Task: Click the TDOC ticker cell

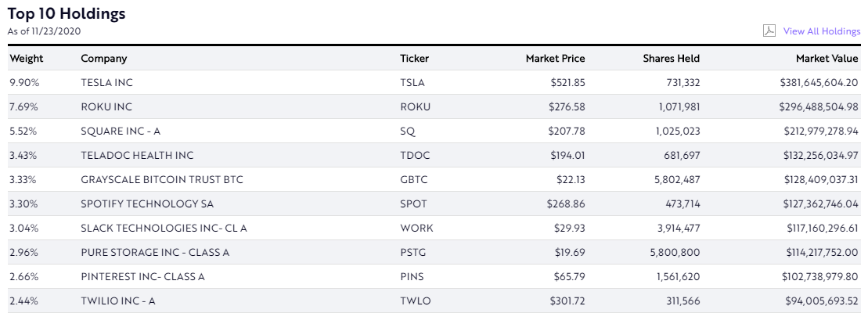Action: 415,156
